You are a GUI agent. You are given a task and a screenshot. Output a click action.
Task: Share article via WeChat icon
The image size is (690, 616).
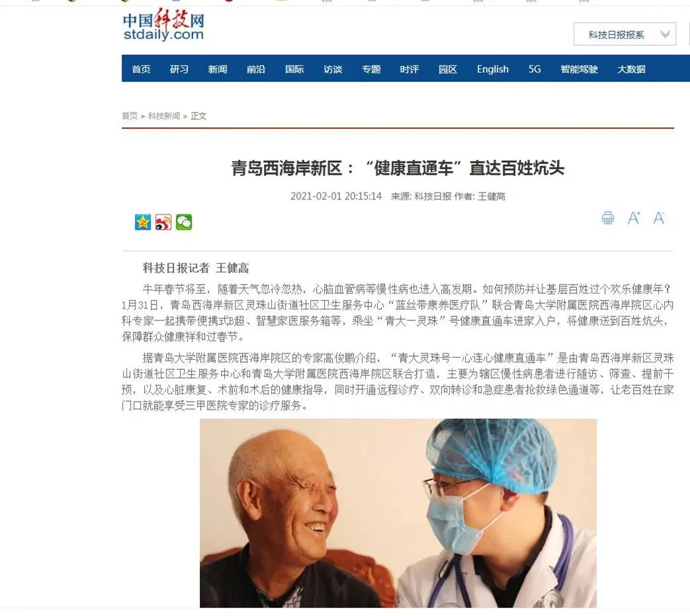184,222
